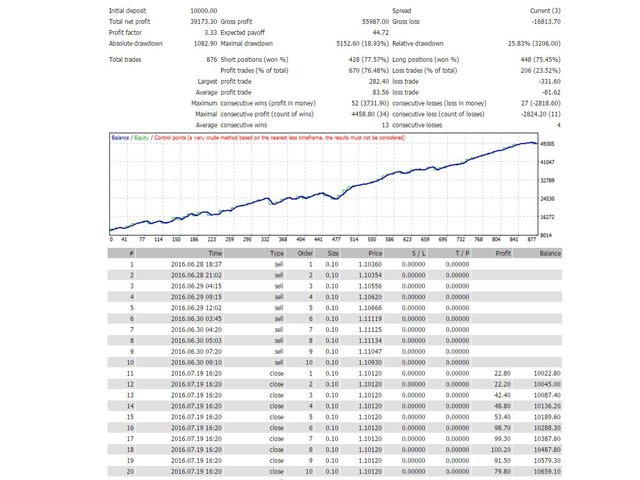Viewport: 640px width, 480px height.
Task: Click the green Equity legend label
Action: point(141,138)
